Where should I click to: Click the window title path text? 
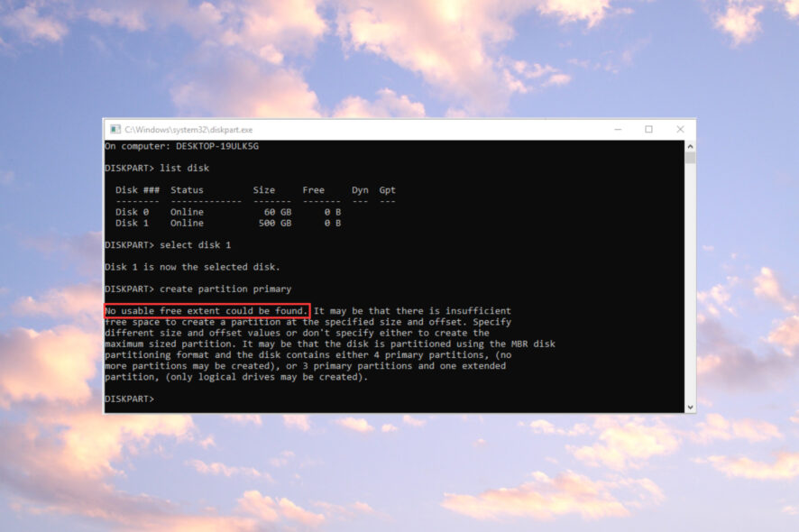coord(188,130)
